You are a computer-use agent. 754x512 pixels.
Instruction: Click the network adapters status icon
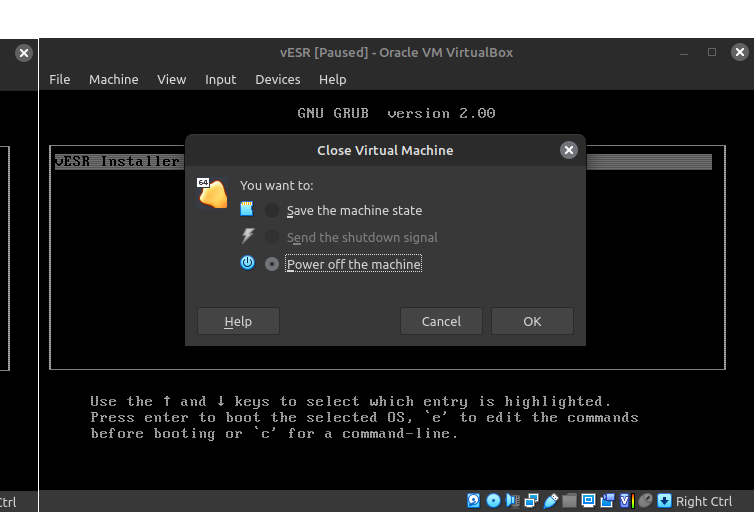pos(531,501)
